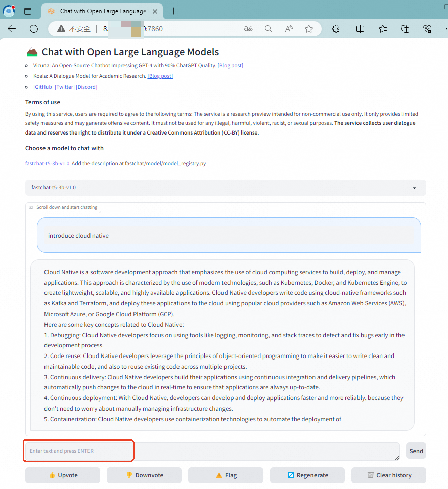Click the Clear history button
This screenshot has width=448, height=489.
pyautogui.click(x=389, y=475)
